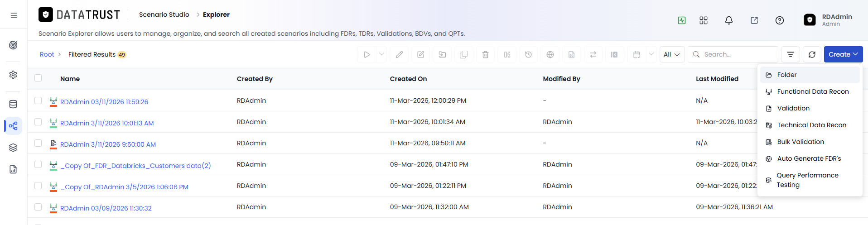Click the copy duplicate toolbar icon

point(464,54)
